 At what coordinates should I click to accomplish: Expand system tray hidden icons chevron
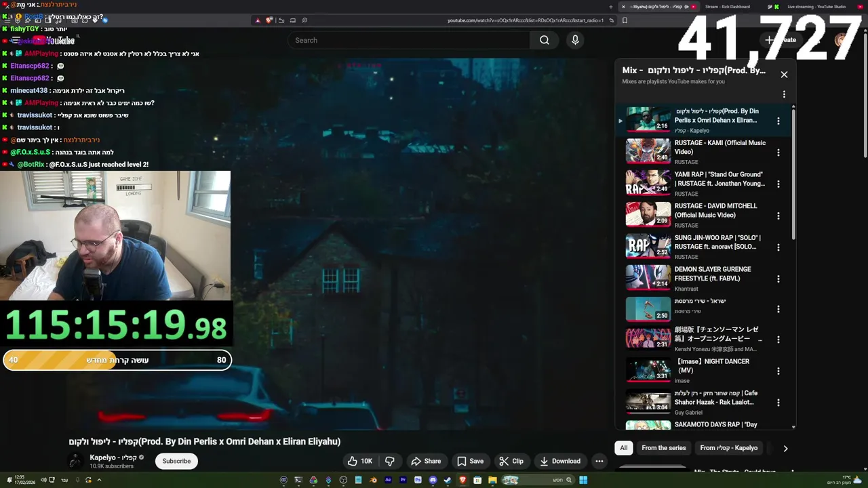[x=99, y=480]
